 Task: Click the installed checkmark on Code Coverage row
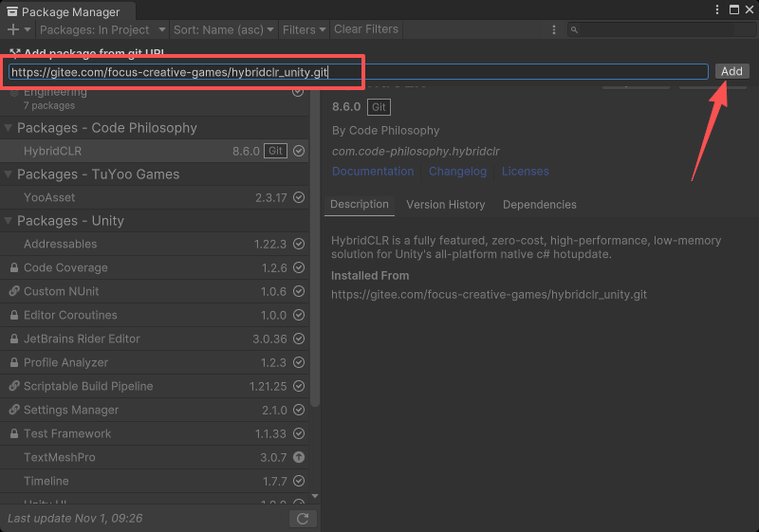tap(299, 267)
